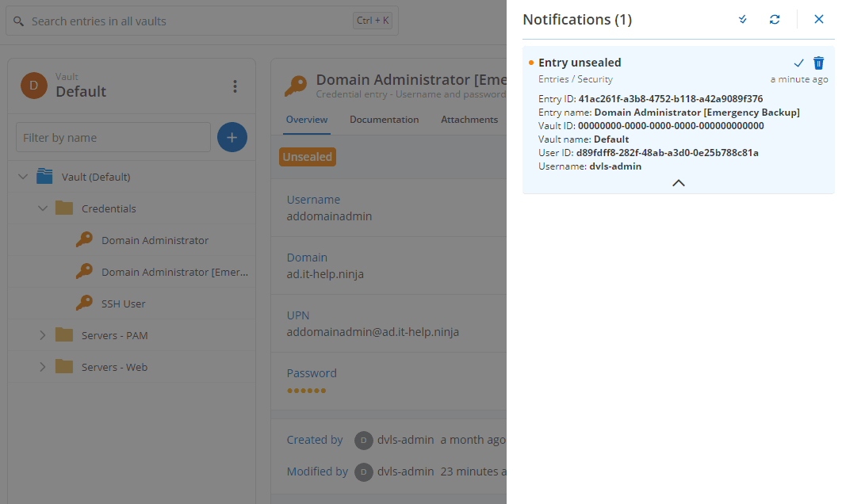This screenshot has height=504, width=842.
Task: Mark Entry unsealed notification as read
Action: [798, 63]
